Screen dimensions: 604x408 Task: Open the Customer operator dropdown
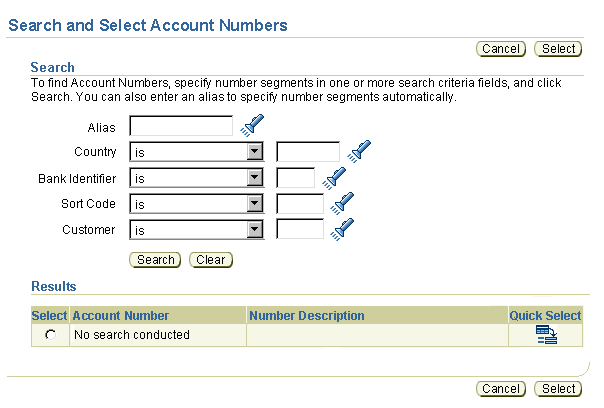[255, 230]
